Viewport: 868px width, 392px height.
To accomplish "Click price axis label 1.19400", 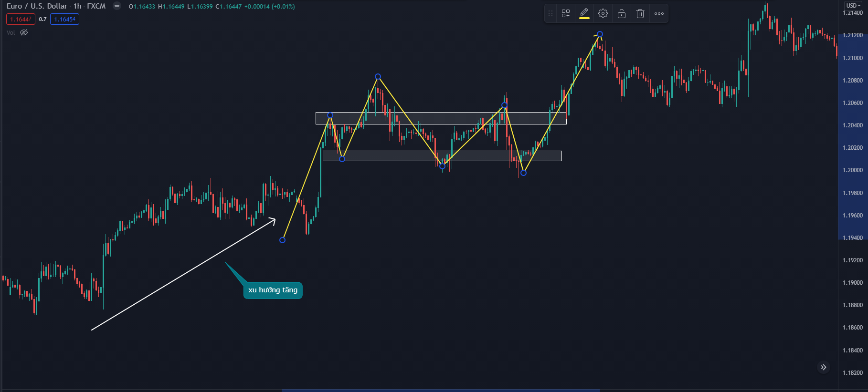I will click(x=853, y=238).
